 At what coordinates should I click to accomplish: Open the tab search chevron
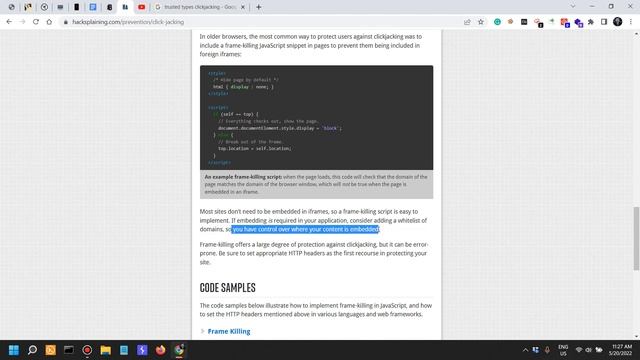pos(573,7)
